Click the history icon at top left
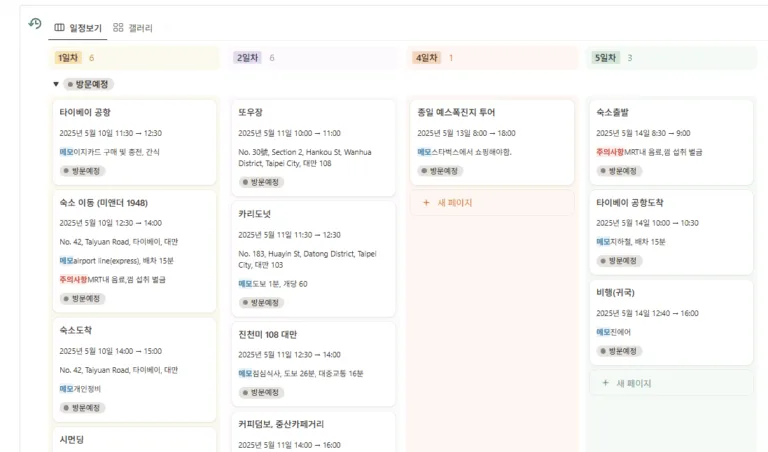 [34, 24]
